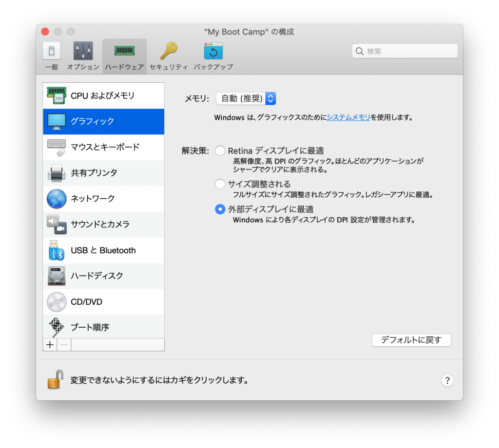Click the ハードディスク row text
This screenshot has height=448, width=499.
(97, 276)
